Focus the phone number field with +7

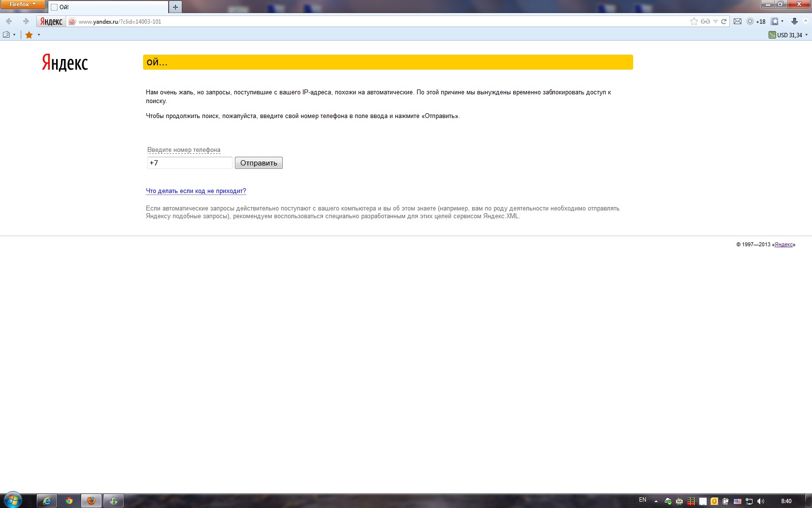190,163
